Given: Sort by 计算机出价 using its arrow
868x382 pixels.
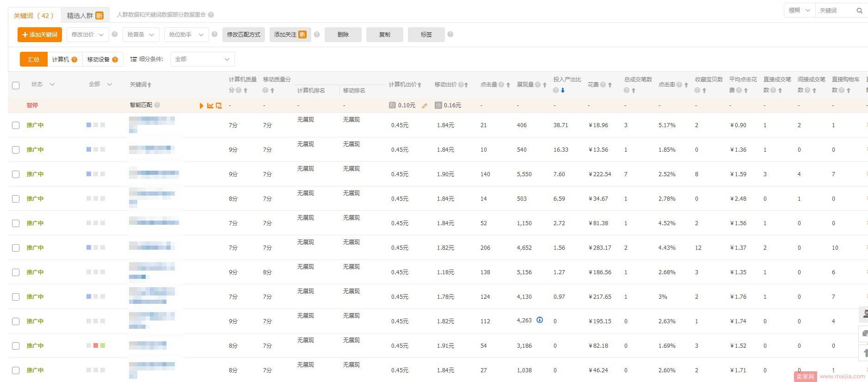Looking at the screenshot, I should 419,85.
